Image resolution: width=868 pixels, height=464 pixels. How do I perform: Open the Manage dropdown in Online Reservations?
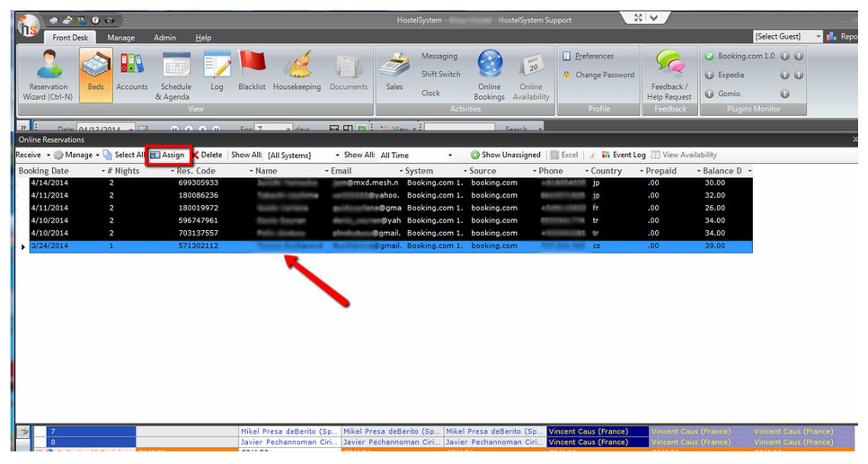76,155
